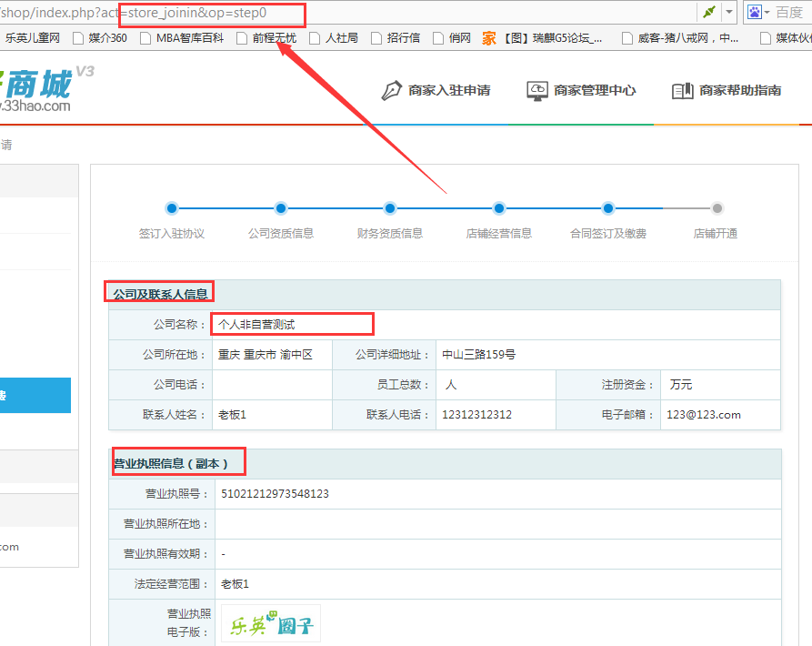Image resolution: width=812 pixels, height=646 pixels.
Task: Click the 财务资质信息 step label
Action: point(390,234)
